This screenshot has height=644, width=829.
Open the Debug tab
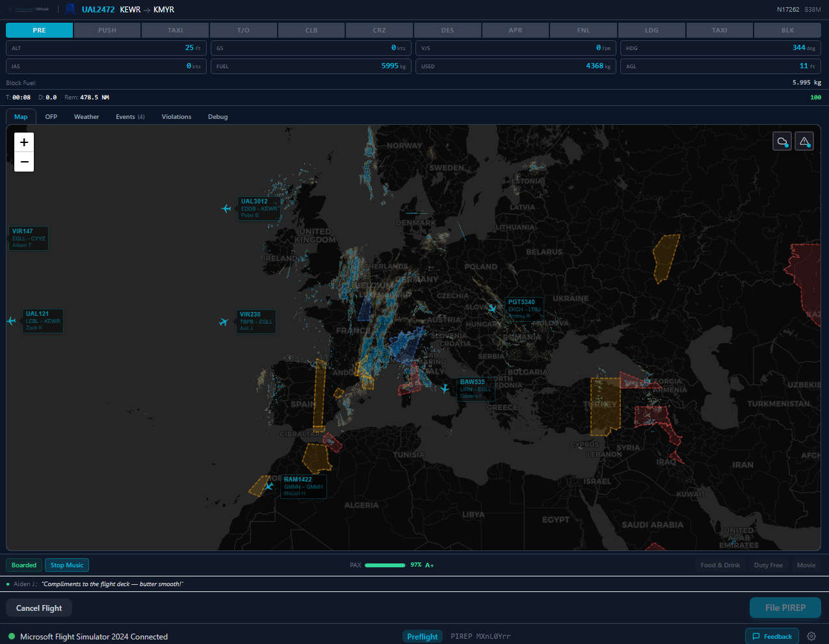click(x=218, y=117)
